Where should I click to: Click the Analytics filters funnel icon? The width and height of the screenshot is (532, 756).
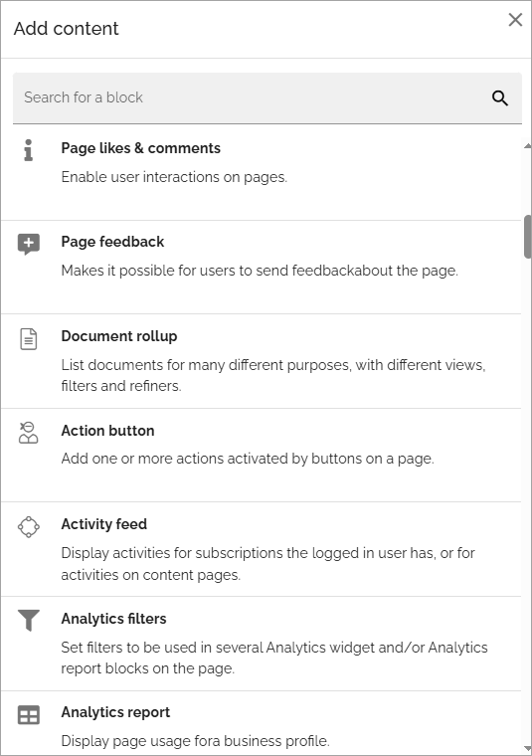29,621
